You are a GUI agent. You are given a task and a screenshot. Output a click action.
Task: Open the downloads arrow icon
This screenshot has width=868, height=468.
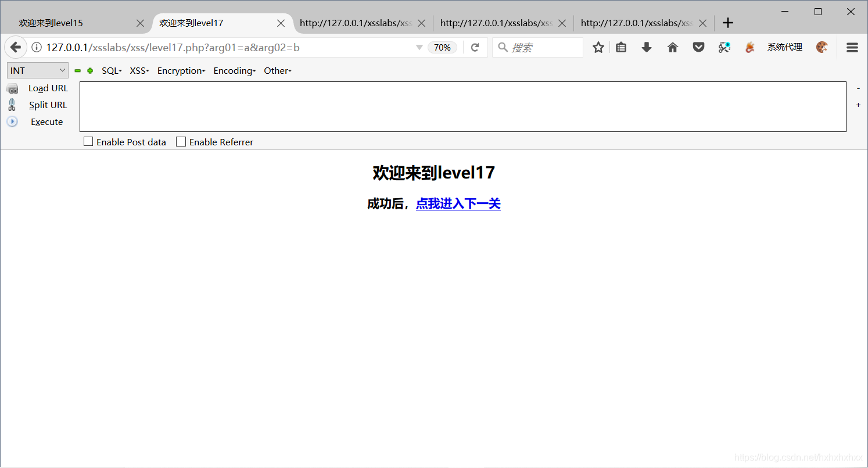[647, 48]
